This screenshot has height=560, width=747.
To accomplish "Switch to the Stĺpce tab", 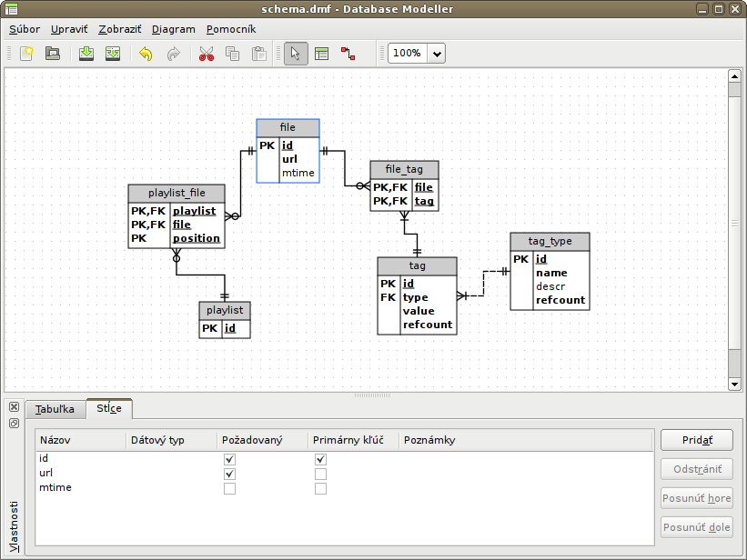I will 109,408.
